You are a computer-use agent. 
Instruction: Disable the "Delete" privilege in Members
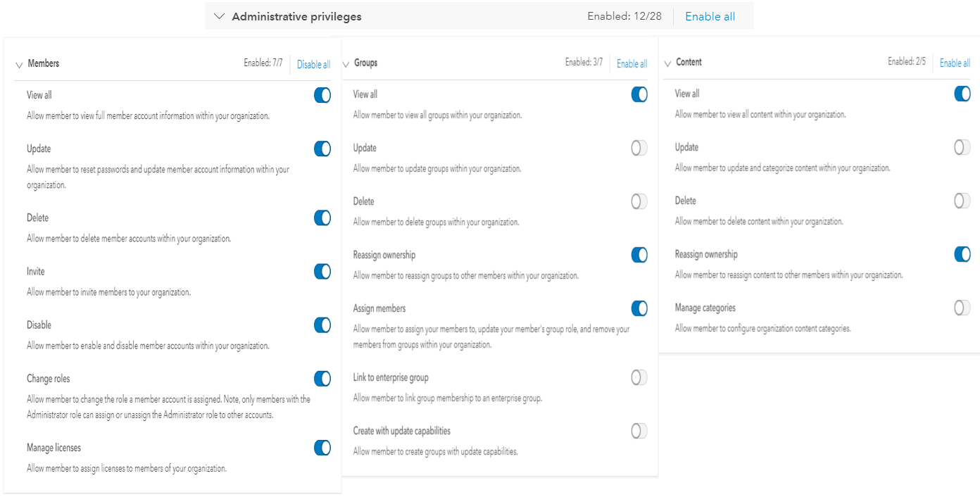coord(322,218)
